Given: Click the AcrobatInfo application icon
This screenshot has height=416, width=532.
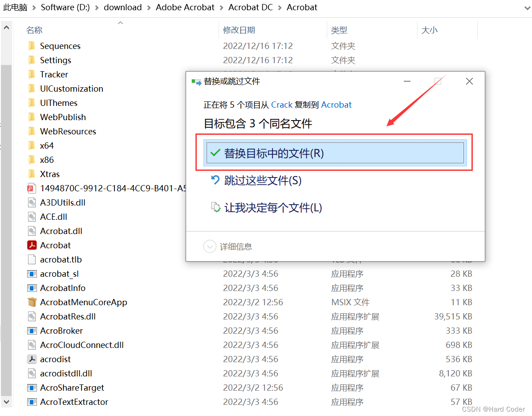Looking at the screenshot, I should coord(32,288).
